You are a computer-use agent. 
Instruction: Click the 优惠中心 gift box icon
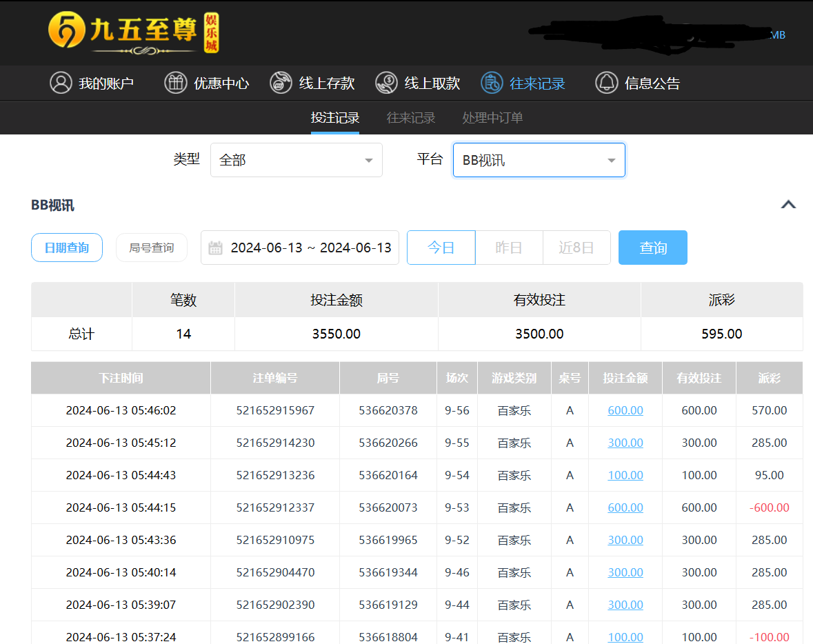click(x=175, y=83)
